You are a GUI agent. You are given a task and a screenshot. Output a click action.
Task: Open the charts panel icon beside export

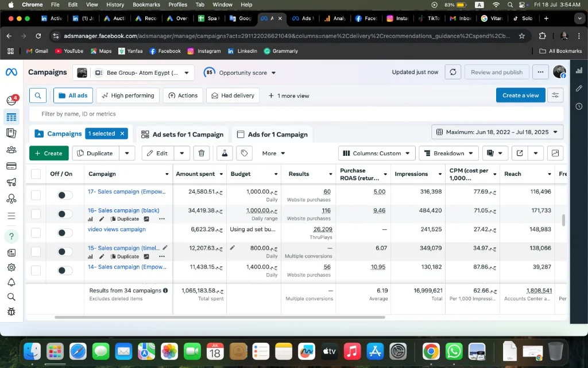click(x=555, y=153)
